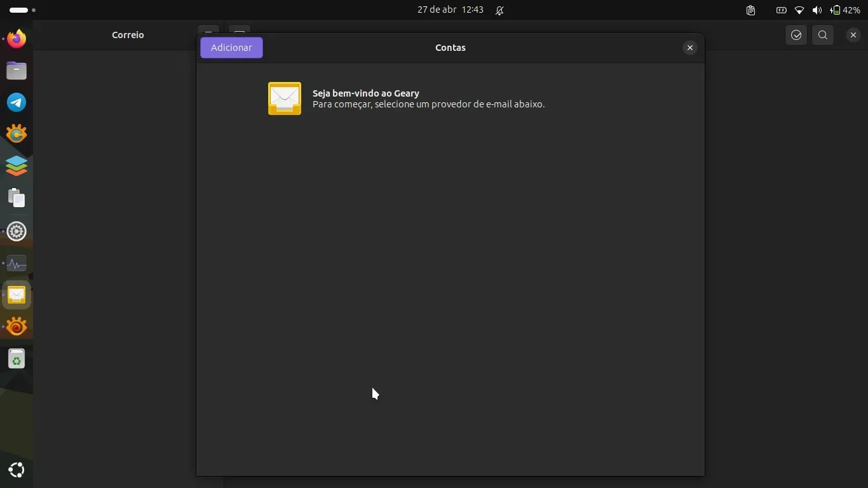Launch Firefox from the dock
Viewport: 868px width, 488px height.
pos(17,39)
